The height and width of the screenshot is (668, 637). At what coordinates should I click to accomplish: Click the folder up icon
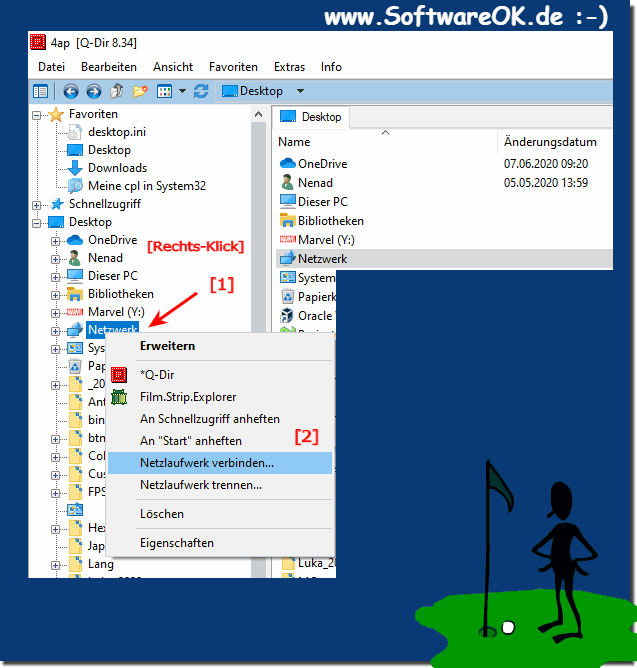coord(117,91)
